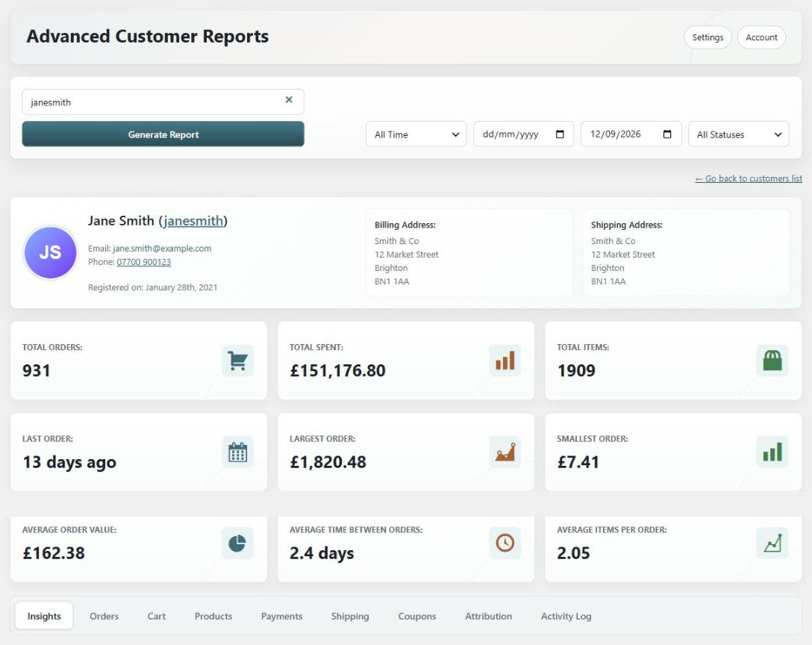The width and height of the screenshot is (812, 645).
Task: Click Registered on: January 28th, 2021
Action: point(153,287)
